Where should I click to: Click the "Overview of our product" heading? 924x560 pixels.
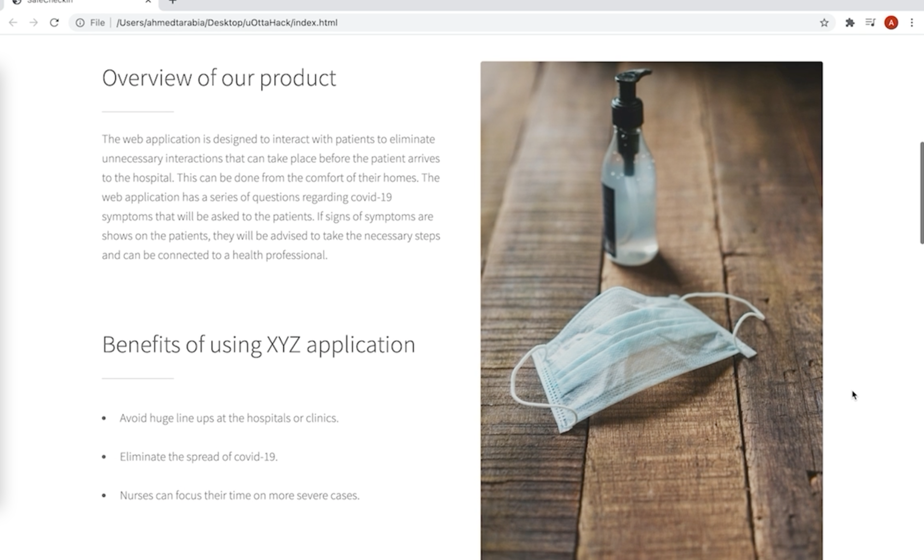(x=219, y=78)
